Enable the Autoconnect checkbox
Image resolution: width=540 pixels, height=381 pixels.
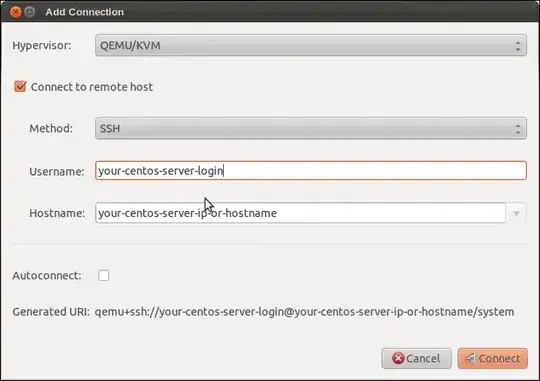[x=104, y=275]
